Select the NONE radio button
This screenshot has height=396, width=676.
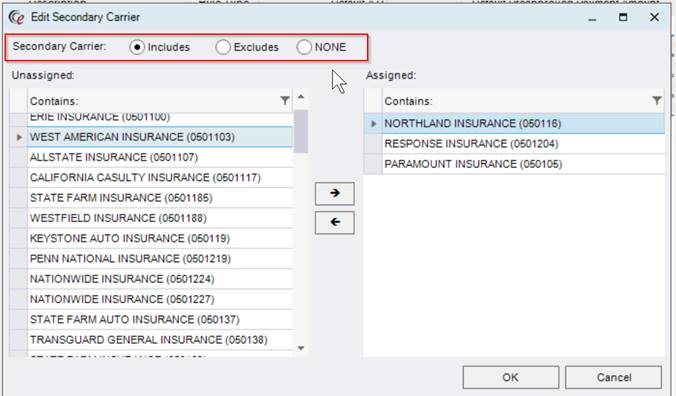304,47
